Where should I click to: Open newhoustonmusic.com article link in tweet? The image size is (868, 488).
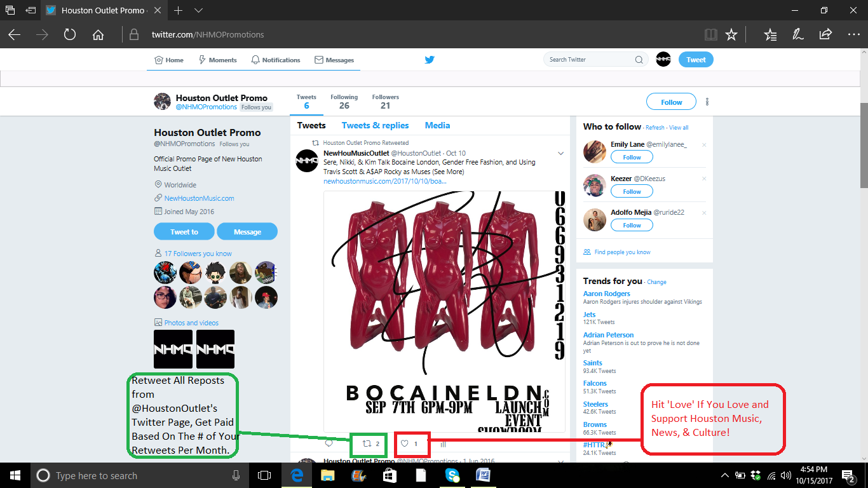tap(384, 181)
